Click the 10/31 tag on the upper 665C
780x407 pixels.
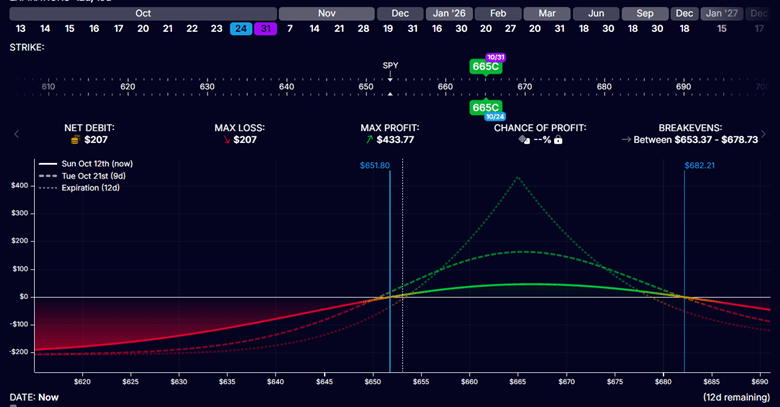tap(494, 57)
